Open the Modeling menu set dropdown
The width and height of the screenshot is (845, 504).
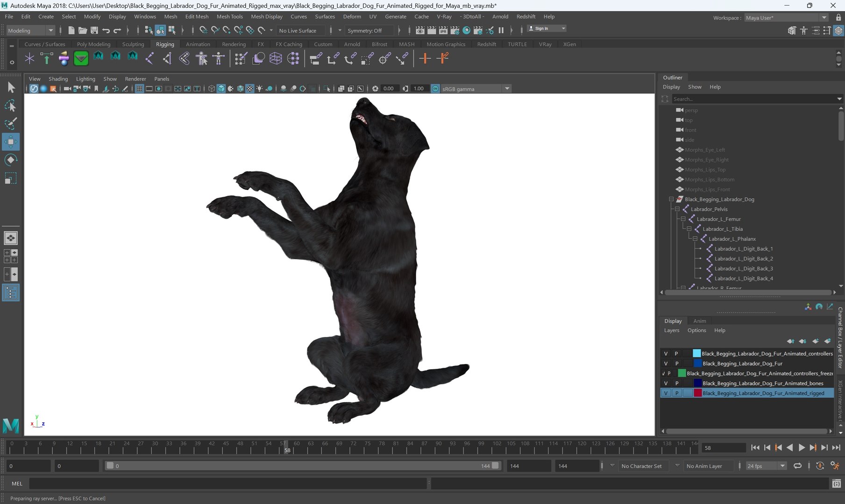pos(31,30)
